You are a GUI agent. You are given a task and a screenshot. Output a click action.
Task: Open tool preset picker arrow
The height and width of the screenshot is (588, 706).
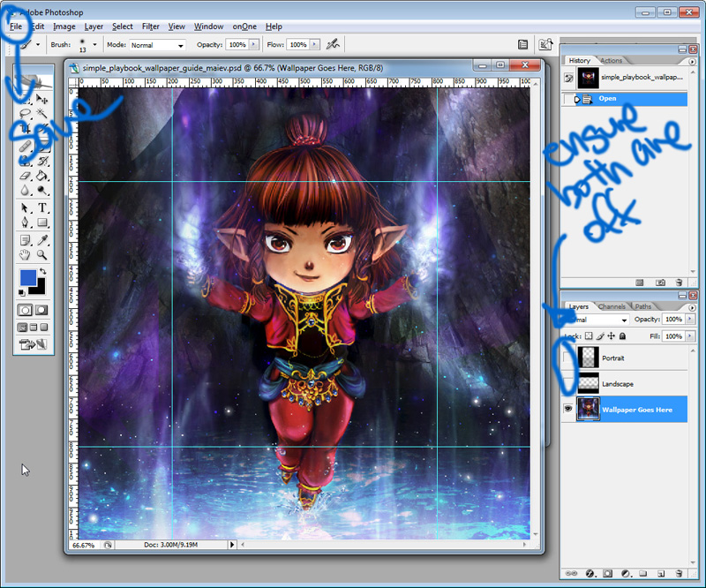click(38, 44)
